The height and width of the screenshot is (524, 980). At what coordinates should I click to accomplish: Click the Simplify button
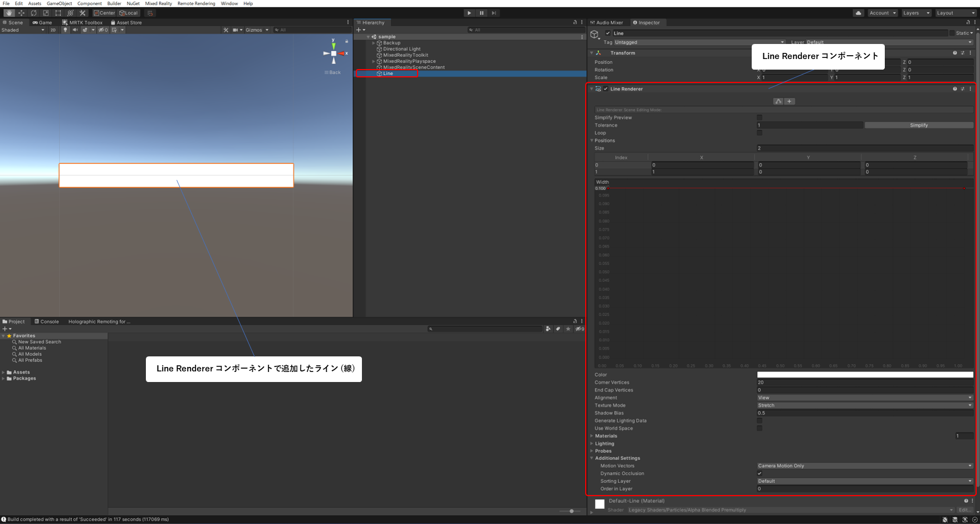919,125
